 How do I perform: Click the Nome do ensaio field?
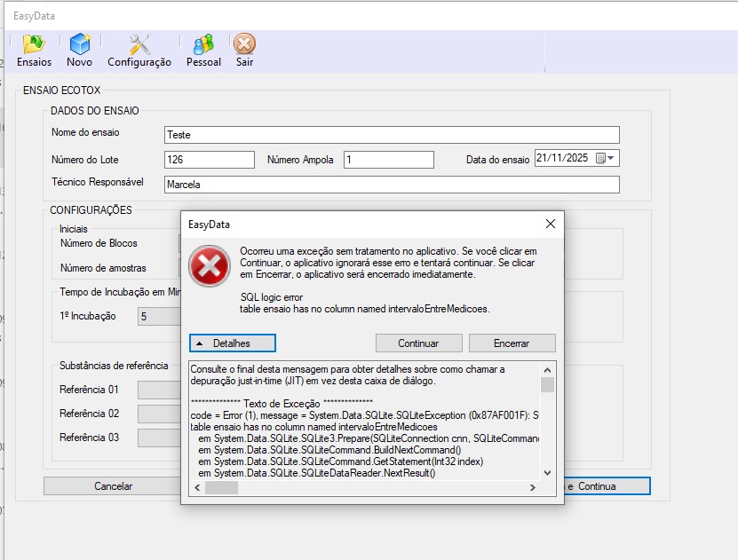coord(392,135)
